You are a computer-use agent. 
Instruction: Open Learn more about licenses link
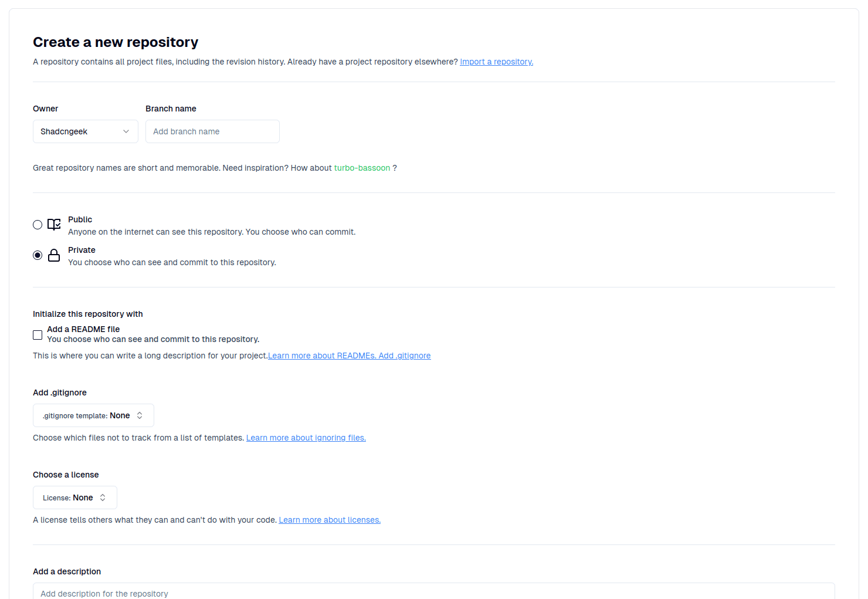[x=330, y=520]
